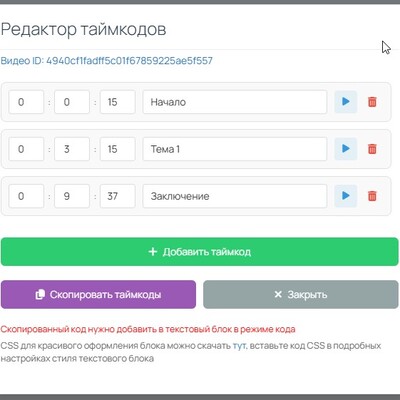Select minutes field showing 3
Viewport: 400px width, 400px height.
72,149
